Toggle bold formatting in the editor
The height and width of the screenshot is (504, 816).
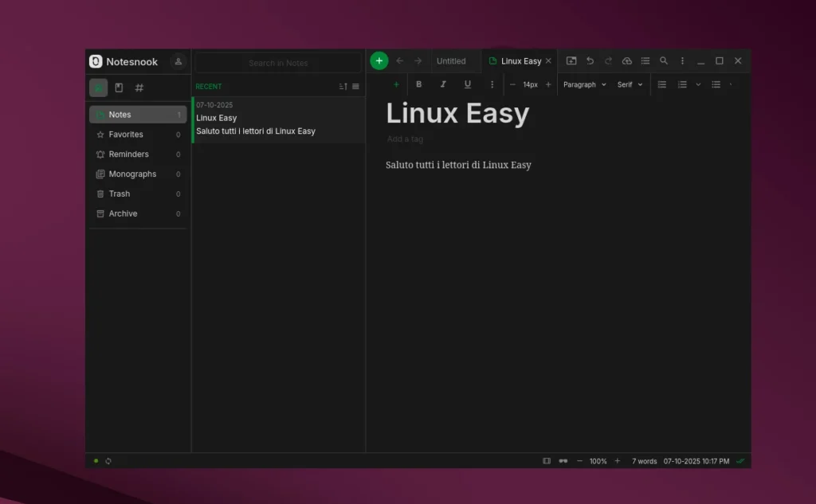point(419,84)
